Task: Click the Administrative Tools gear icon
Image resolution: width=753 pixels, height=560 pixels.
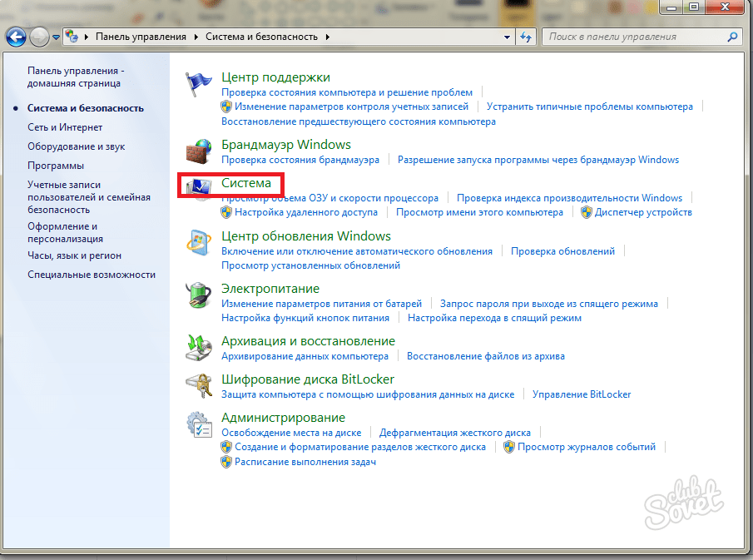Action: tap(199, 424)
